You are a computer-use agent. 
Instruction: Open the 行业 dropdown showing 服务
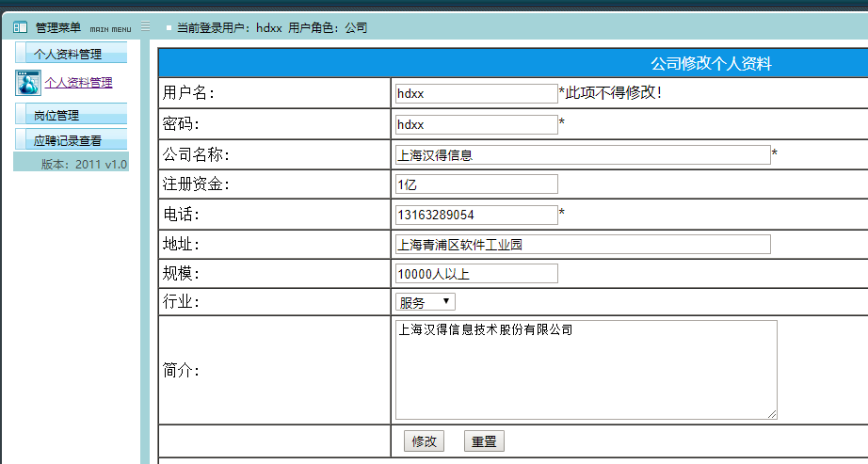(x=426, y=302)
